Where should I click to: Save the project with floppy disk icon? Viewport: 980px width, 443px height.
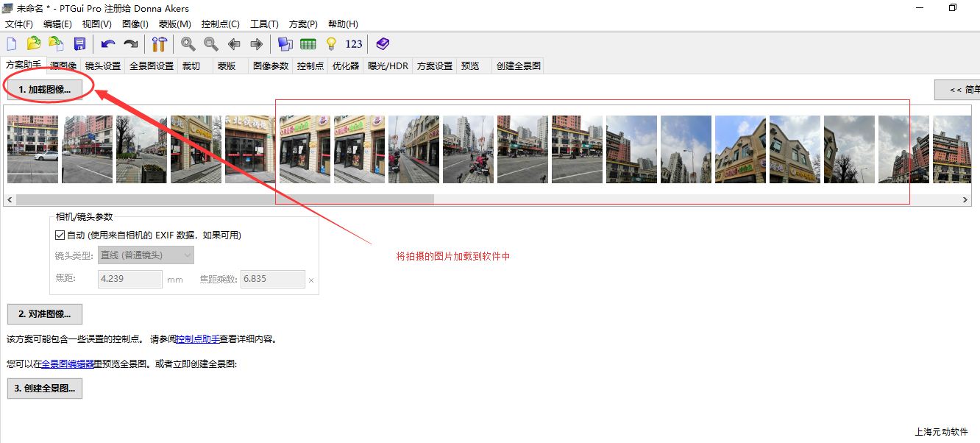click(x=79, y=44)
